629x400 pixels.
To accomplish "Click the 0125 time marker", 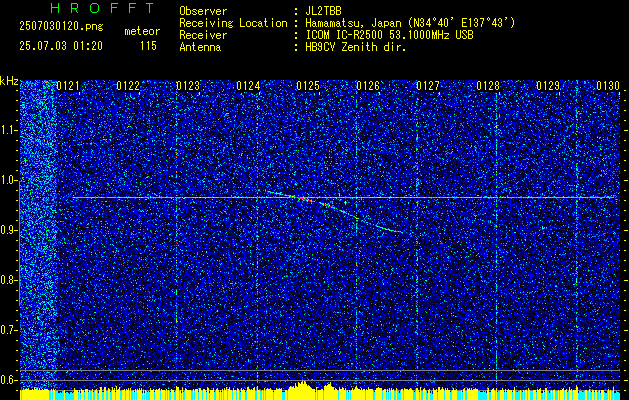I will (308, 86).
